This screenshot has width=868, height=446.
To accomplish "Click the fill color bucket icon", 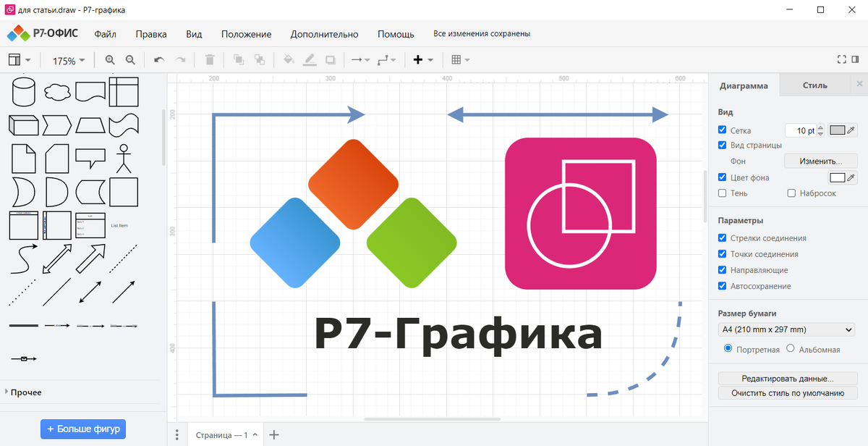I will point(289,60).
